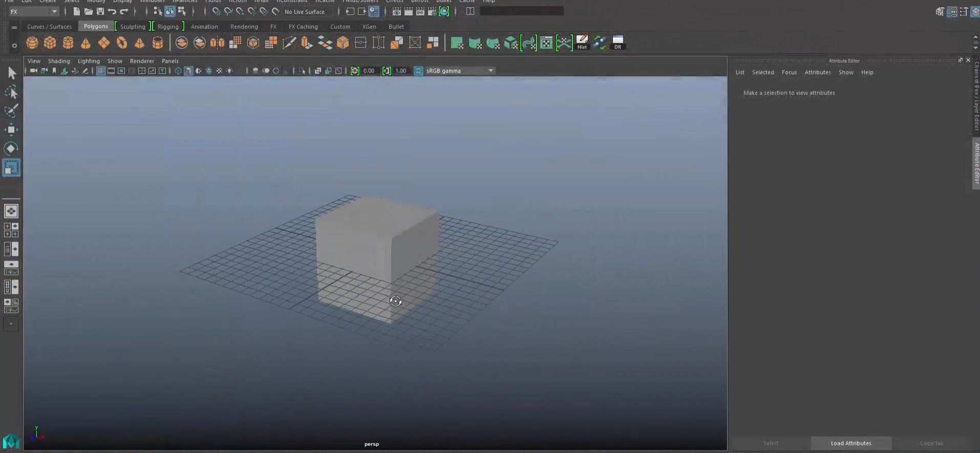Create a polygon sphere from the shelf
Screen dimensions: 980x453
(x=32, y=43)
